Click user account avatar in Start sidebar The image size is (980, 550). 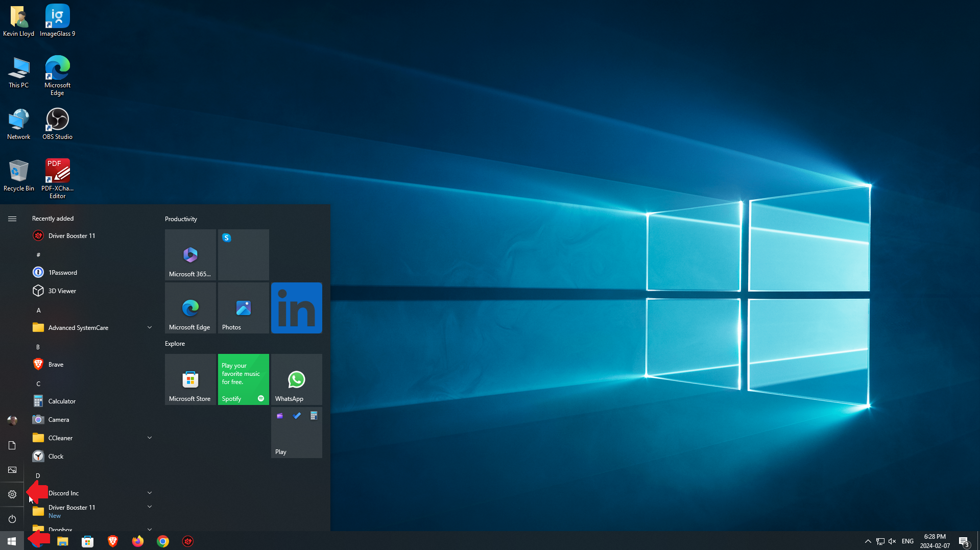[12, 421]
